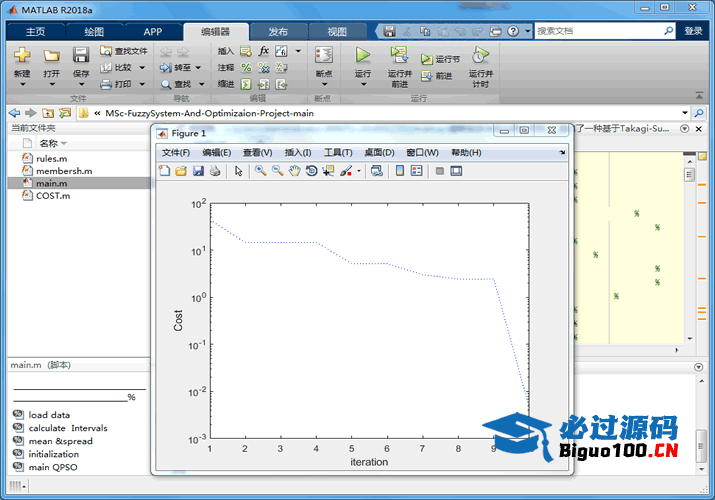The height and width of the screenshot is (500, 715).
Task: Open the Open dropdown arrow under folder icon
Action: tap(52, 84)
